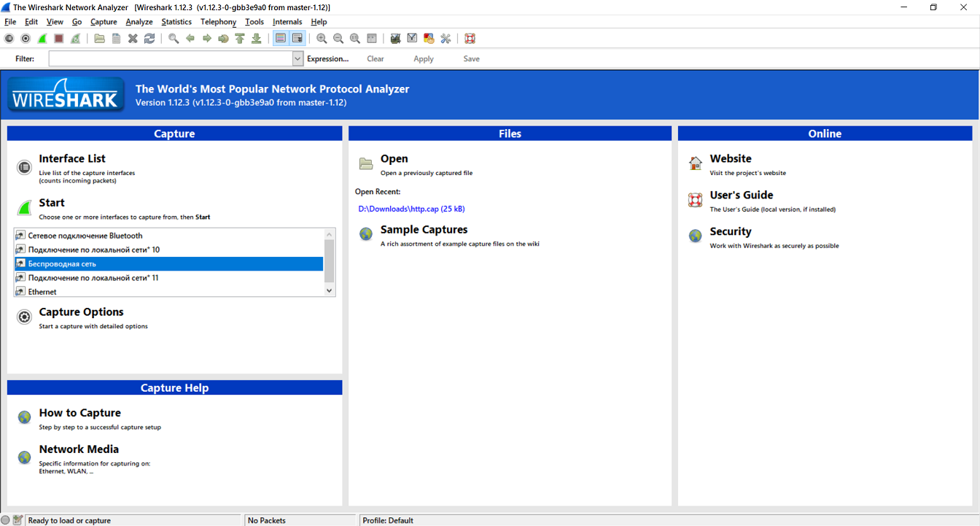Open Capture Options in Capture panel
Image resolution: width=980 pixels, height=526 pixels.
pyautogui.click(x=81, y=312)
